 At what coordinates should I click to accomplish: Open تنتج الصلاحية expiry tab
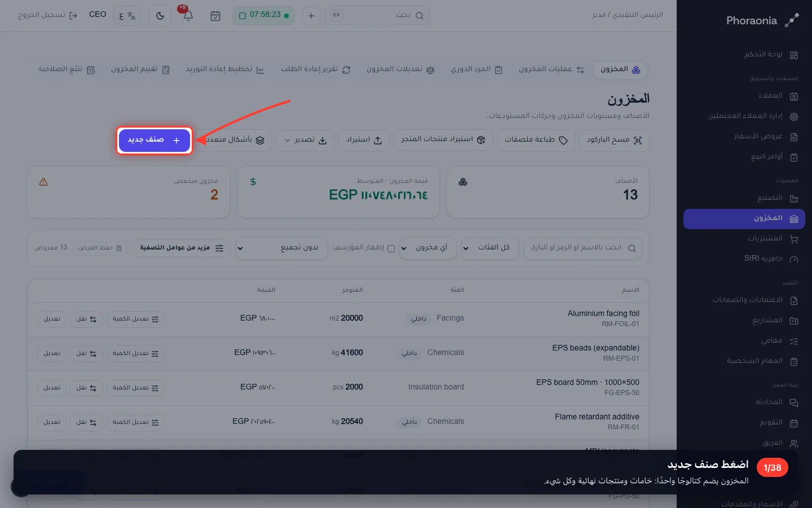click(67, 69)
